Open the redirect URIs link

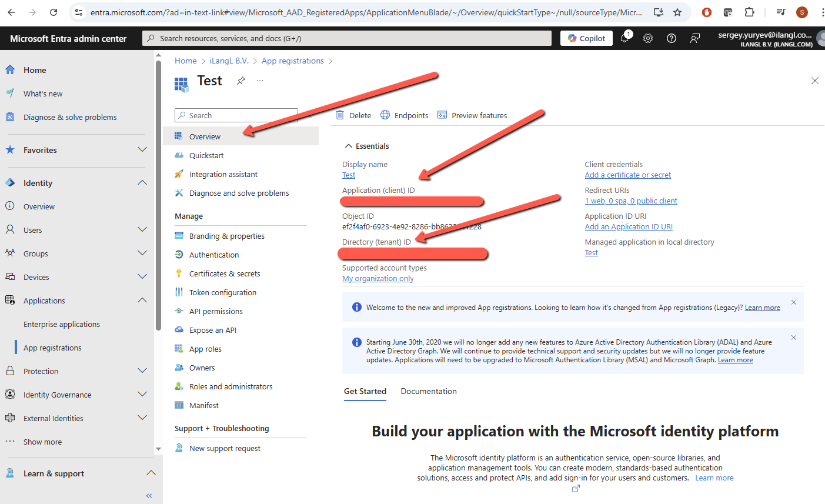click(631, 201)
